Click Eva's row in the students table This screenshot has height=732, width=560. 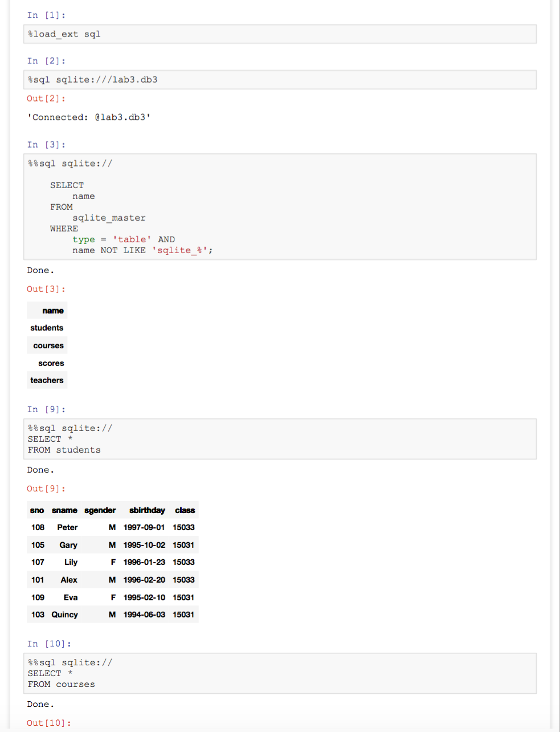coord(112,597)
